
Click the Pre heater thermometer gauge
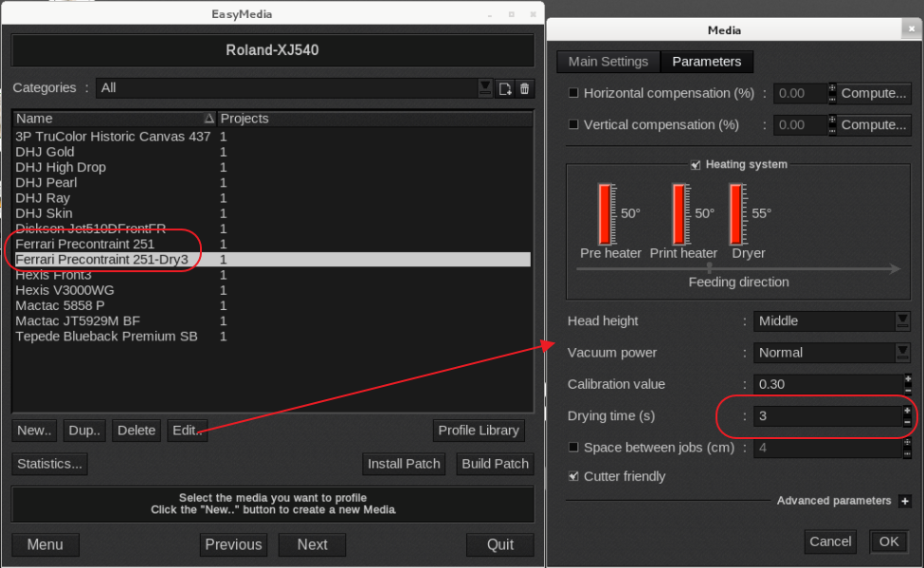pyautogui.click(x=607, y=213)
